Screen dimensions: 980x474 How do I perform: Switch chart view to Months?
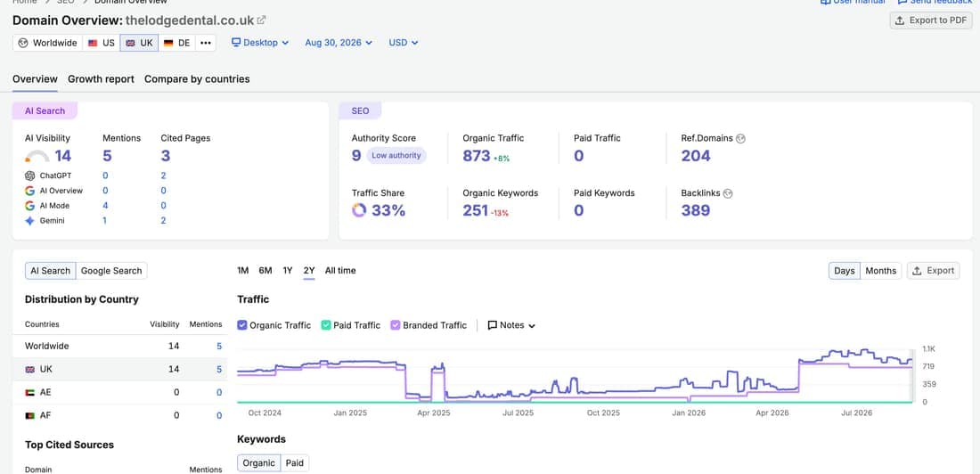(880, 271)
